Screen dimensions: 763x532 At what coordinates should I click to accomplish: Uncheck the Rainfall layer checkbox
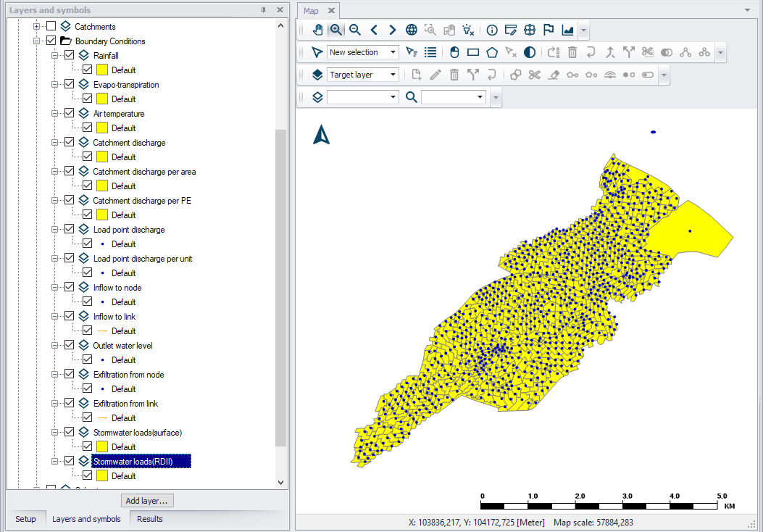point(69,55)
